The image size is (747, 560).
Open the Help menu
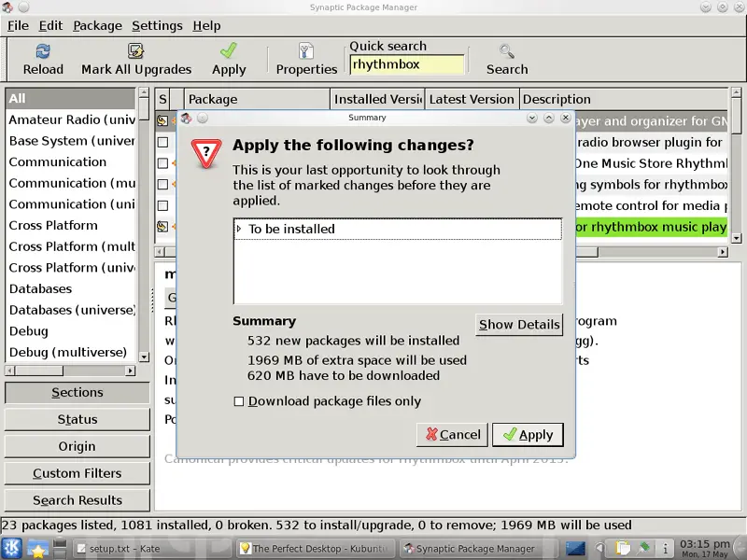[x=206, y=26]
